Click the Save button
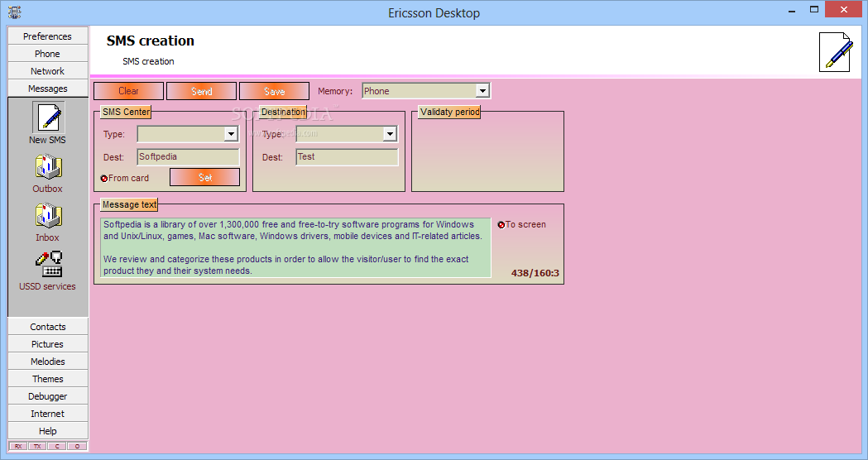 click(x=275, y=91)
